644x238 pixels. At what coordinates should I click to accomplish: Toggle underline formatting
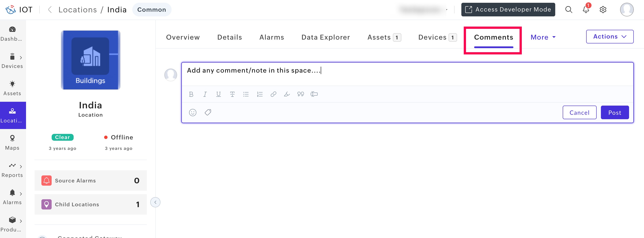pyautogui.click(x=218, y=94)
